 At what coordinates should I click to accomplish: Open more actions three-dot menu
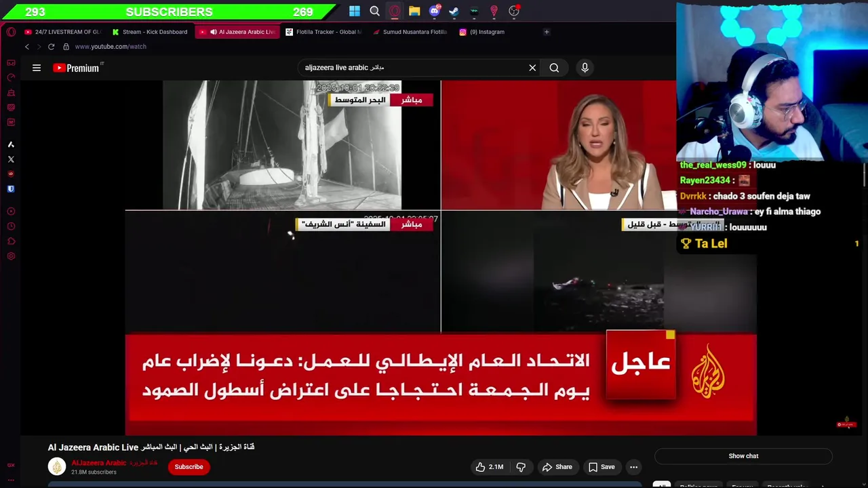pos(633,467)
